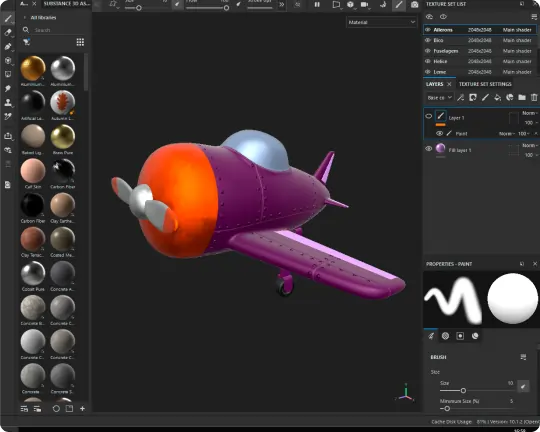Toggle brush size pen pressure button
This screenshot has width=540, height=432.
[523, 387]
